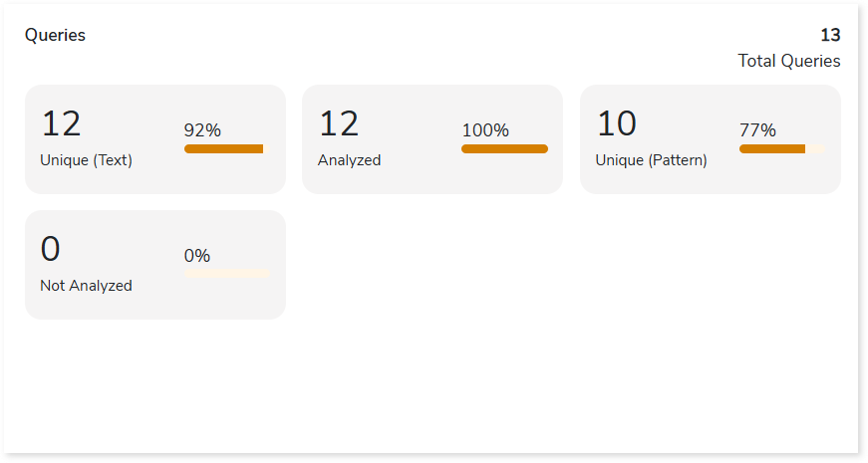Click the 92% percentage value

[202, 130]
